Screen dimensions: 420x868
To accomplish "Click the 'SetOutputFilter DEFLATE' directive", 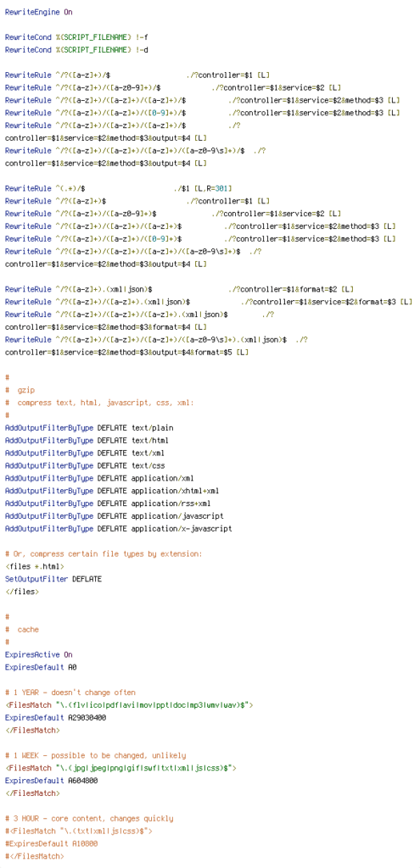I will point(53,578).
